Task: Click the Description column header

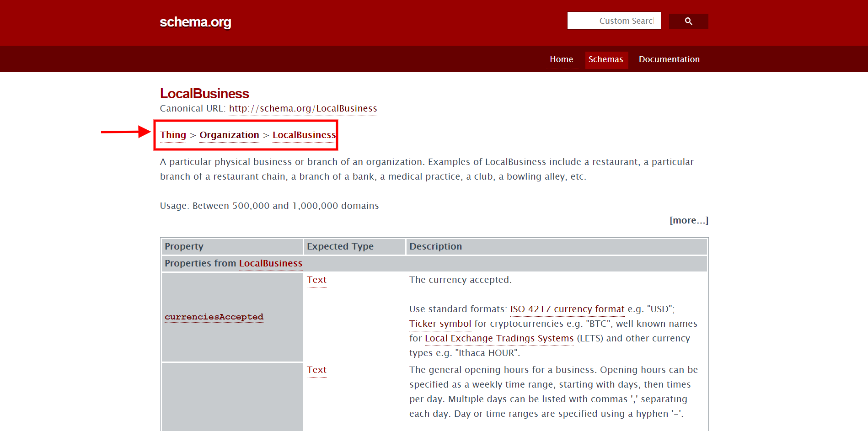Action: click(x=557, y=247)
